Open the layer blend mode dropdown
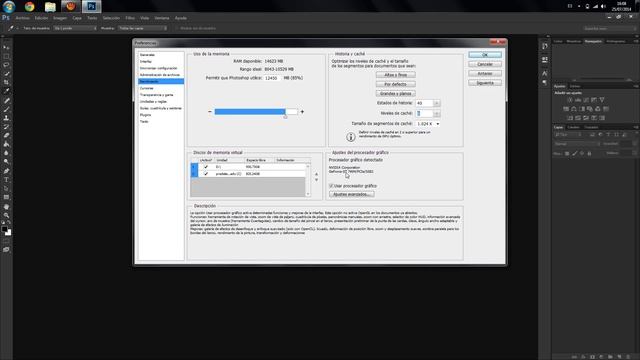The height and width of the screenshot is (360, 640). (x=577, y=144)
